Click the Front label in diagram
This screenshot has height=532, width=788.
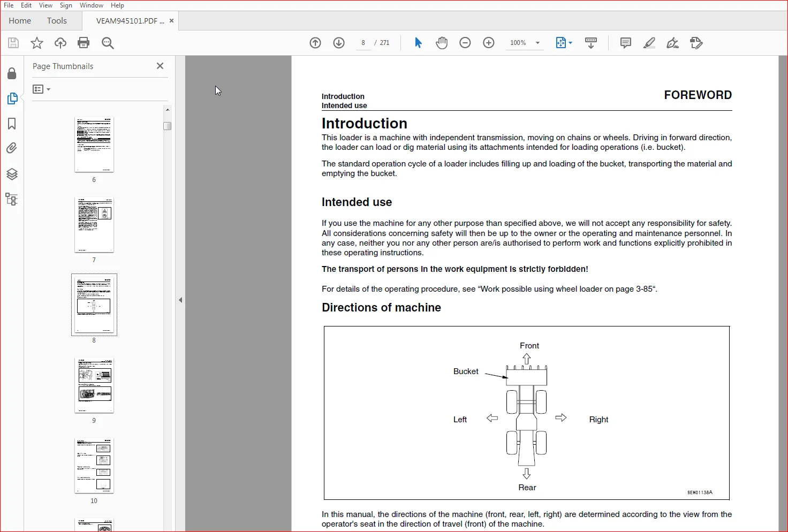(529, 346)
